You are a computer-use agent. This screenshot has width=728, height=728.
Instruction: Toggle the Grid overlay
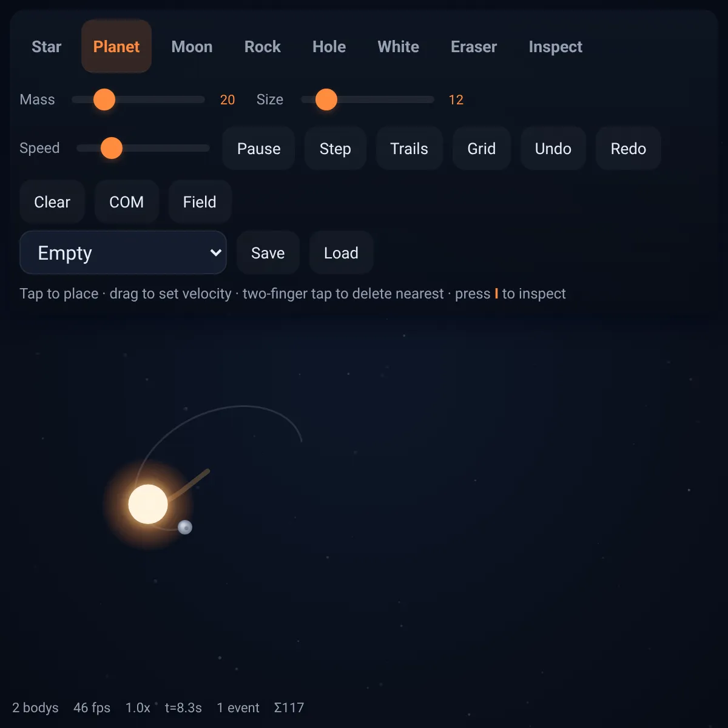coord(482,149)
